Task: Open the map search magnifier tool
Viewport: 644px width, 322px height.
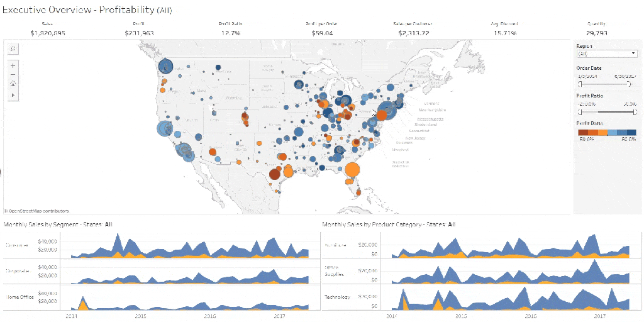Action: click(13, 49)
